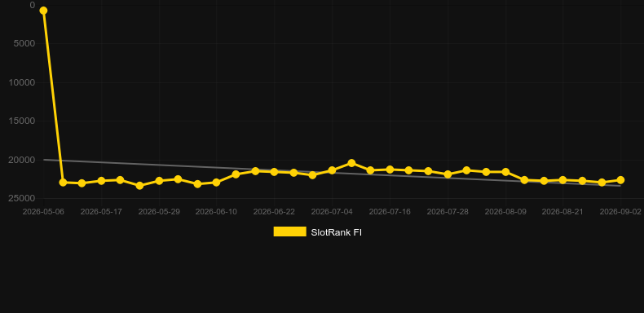
Task: Select the first data point near rank 0
Action: tap(43, 11)
